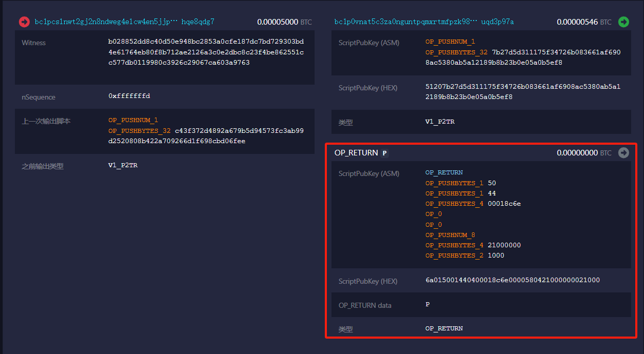
Task: Click the grey arrow beside OP_RETURN amount
Action: 623,152
